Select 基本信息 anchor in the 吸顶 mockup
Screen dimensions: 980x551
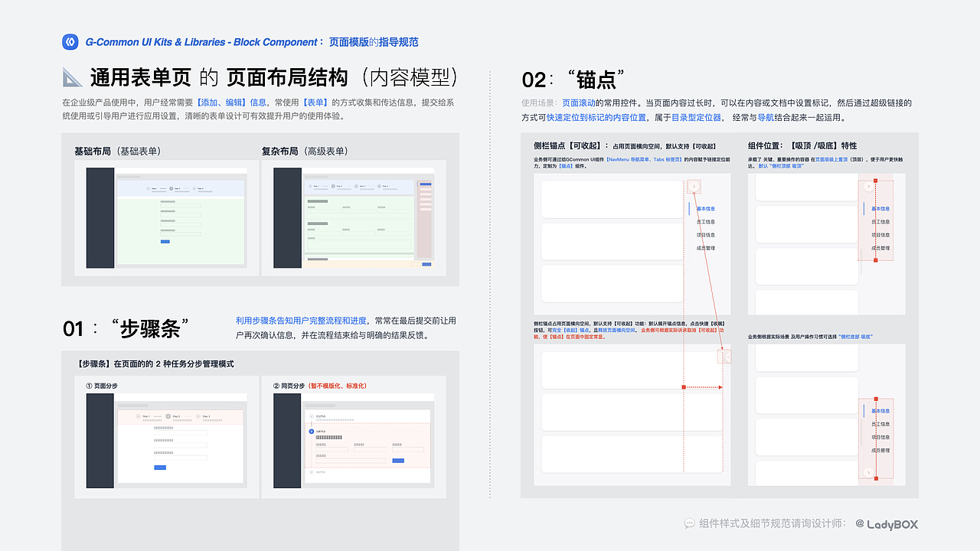pyautogui.click(x=880, y=208)
